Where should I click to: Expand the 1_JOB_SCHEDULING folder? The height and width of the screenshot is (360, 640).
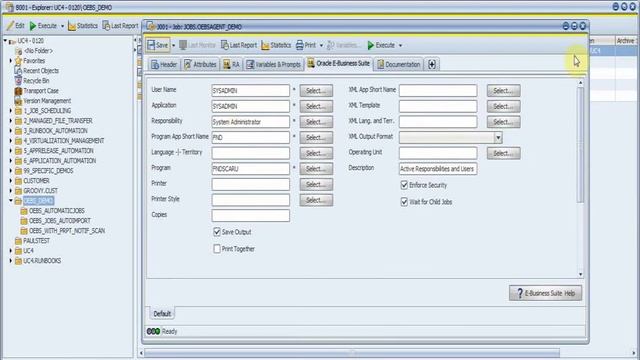pyautogui.click(x=11, y=111)
